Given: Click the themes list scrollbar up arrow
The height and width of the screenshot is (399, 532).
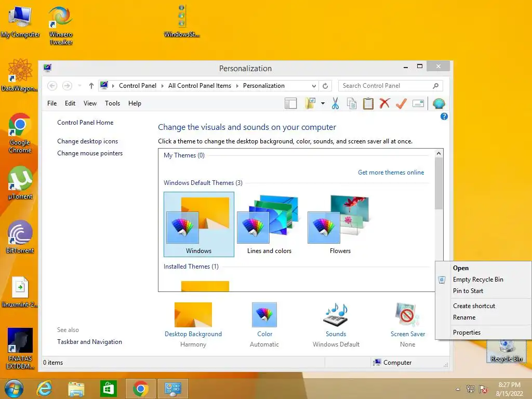Looking at the screenshot, I should (438, 153).
